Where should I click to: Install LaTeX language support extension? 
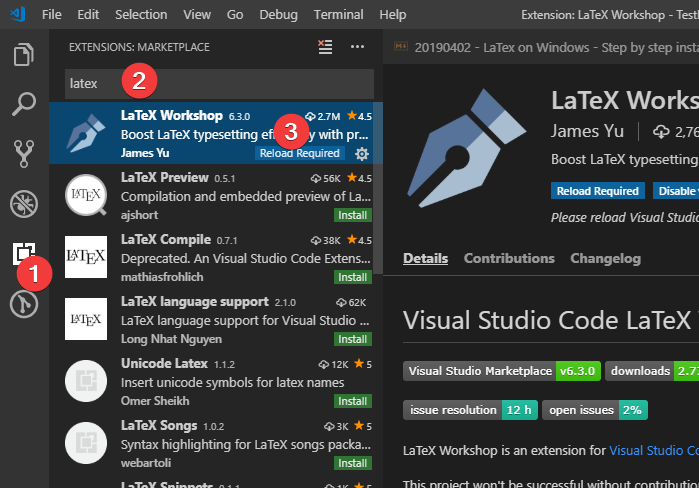click(352, 339)
